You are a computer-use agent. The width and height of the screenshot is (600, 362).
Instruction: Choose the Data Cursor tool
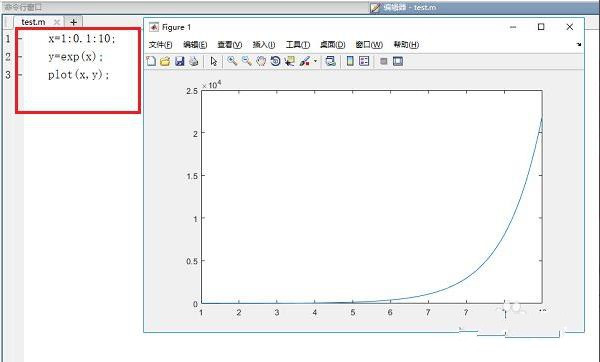(289, 61)
